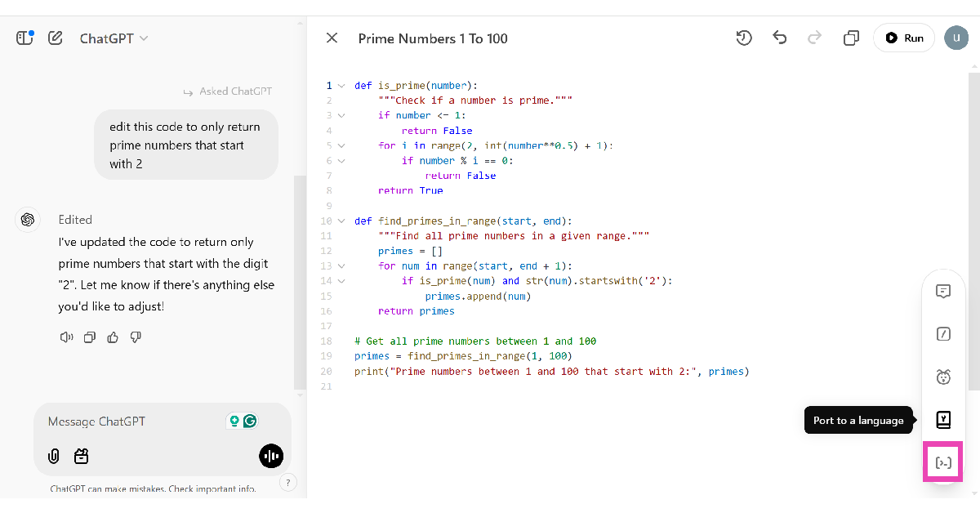The image size is (980, 513).
Task: Run the Python code
Action: coord(904,38)
